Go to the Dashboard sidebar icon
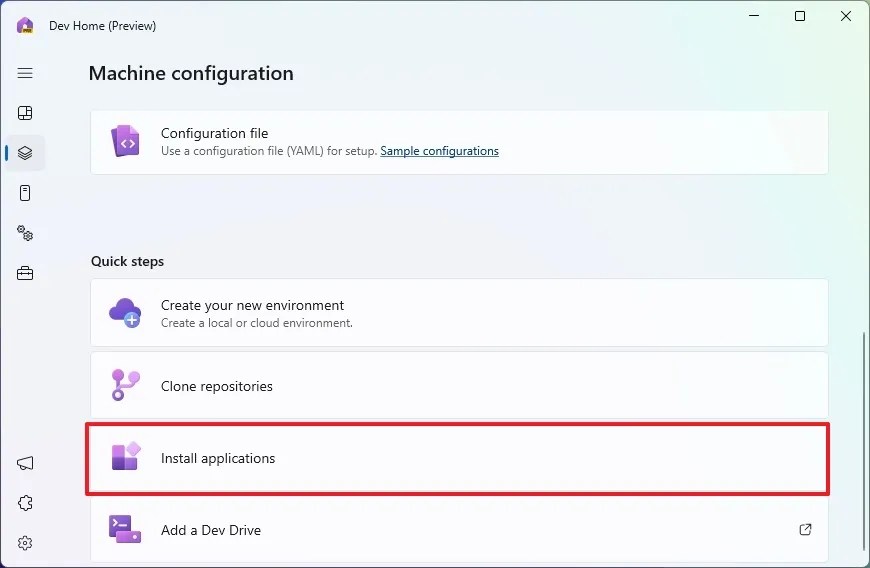The height and width of the screenshot is (568, 870). pos(25,113)
